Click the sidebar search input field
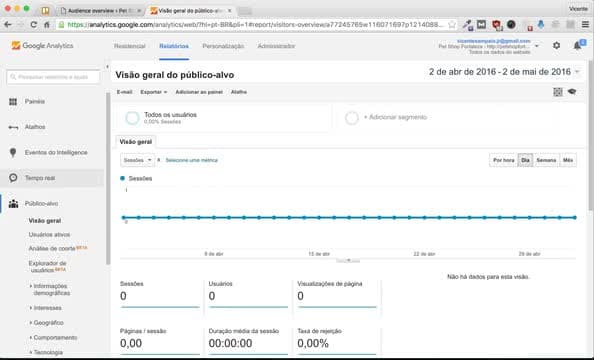Viewport: 594px width, 360px height. (53, 77)
